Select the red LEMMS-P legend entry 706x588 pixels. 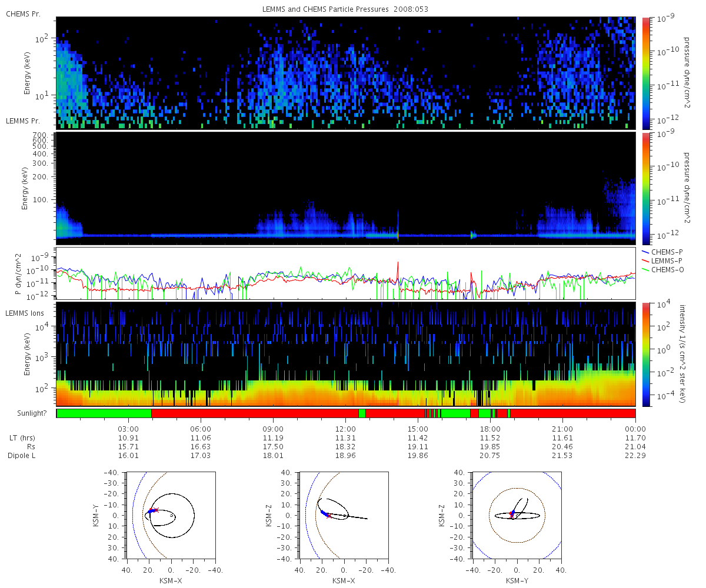click(x=661, y=260)
